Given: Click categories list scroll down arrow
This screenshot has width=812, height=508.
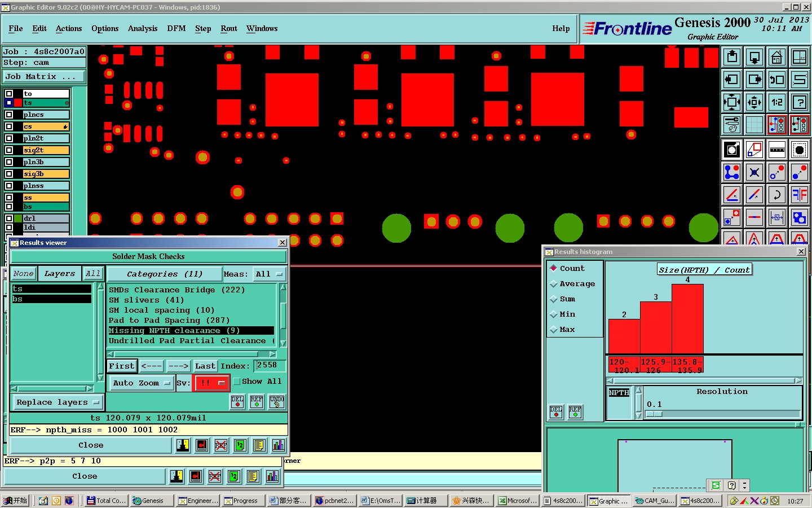Looking at the screenshot, I should pyautogui.click(x=283, y=343).
